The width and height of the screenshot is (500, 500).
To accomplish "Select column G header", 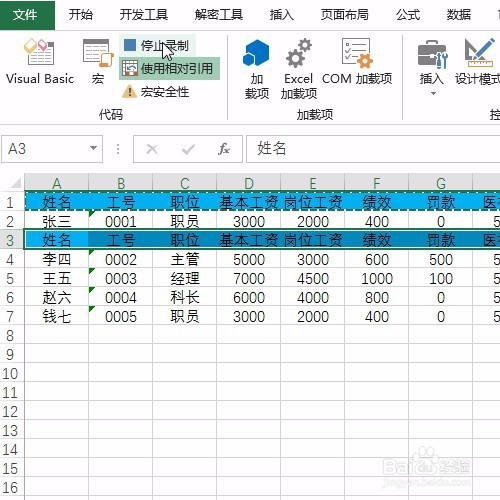I will click(441, 183).
